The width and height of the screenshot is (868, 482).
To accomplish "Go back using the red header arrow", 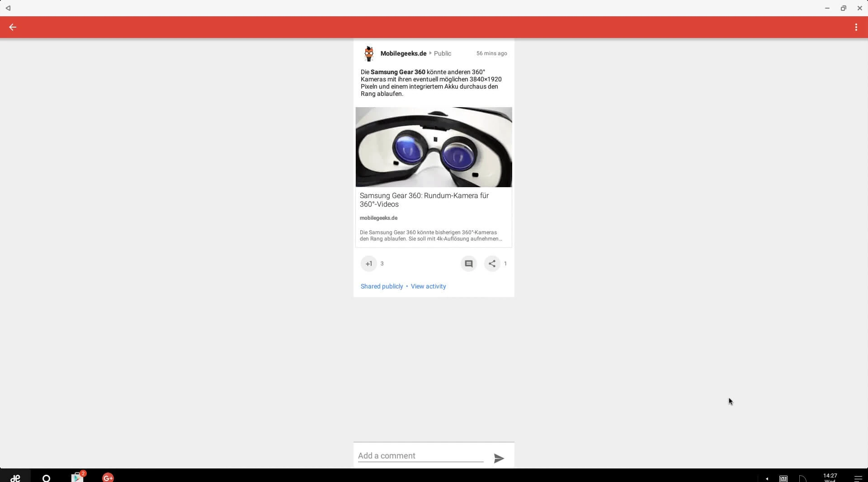I will [13, 27].
